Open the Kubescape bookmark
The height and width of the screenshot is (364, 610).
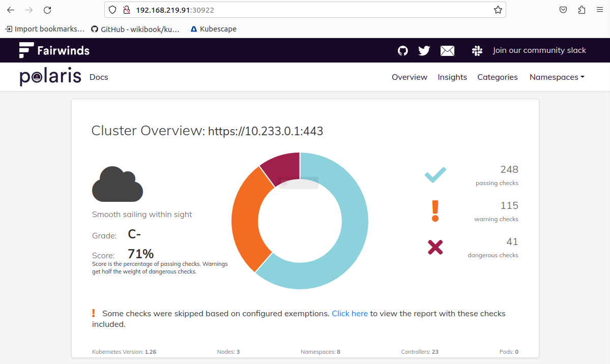[214, 29]
